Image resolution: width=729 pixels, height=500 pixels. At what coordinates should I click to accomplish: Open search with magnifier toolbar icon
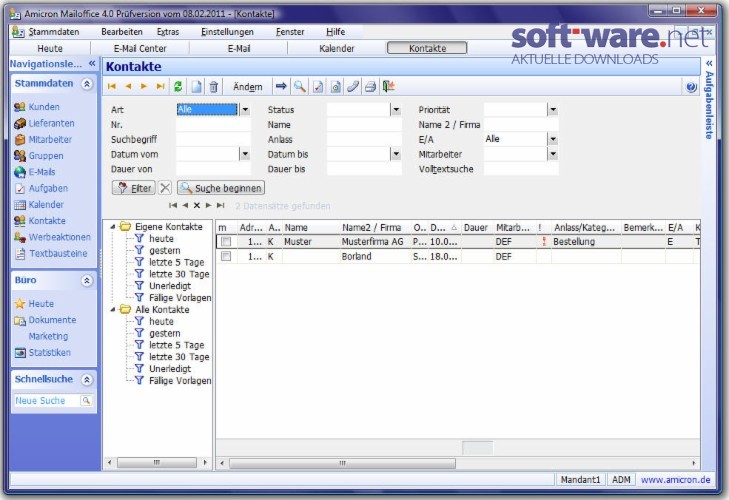299,86
